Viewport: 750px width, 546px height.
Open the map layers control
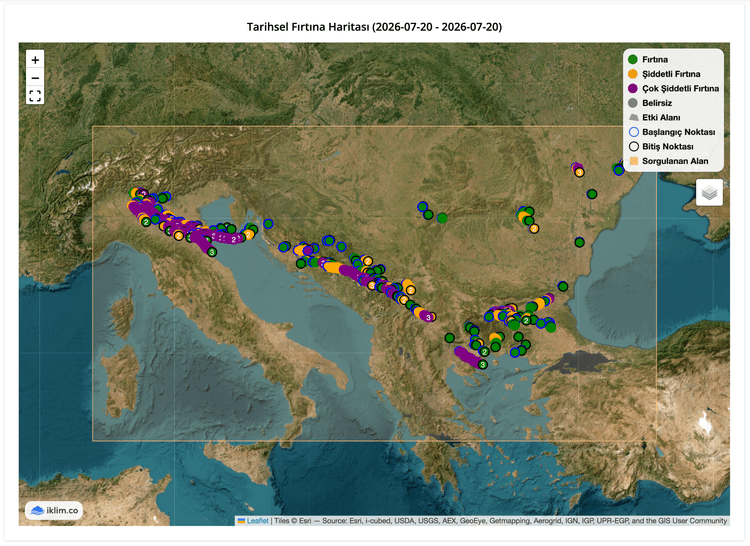tap(709, 193)
